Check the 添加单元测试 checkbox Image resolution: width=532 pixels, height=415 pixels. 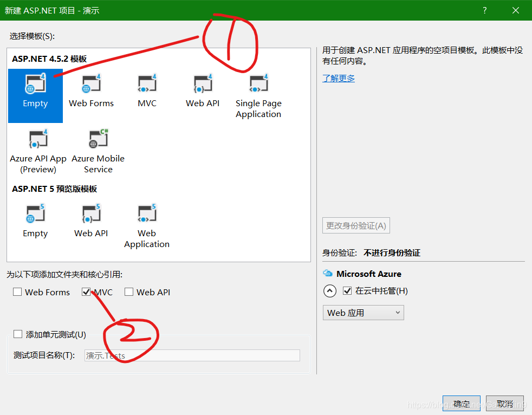coord(18,334)
